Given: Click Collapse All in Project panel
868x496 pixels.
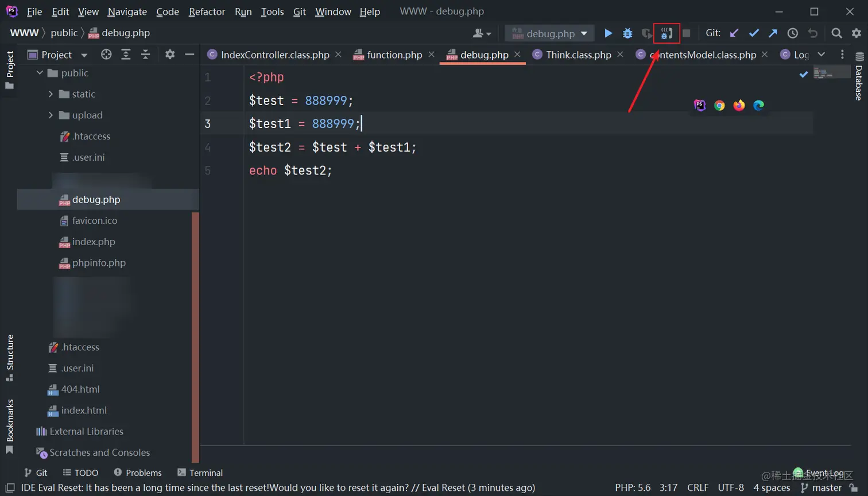Looking at the screenshot, I should pos(145,55).
